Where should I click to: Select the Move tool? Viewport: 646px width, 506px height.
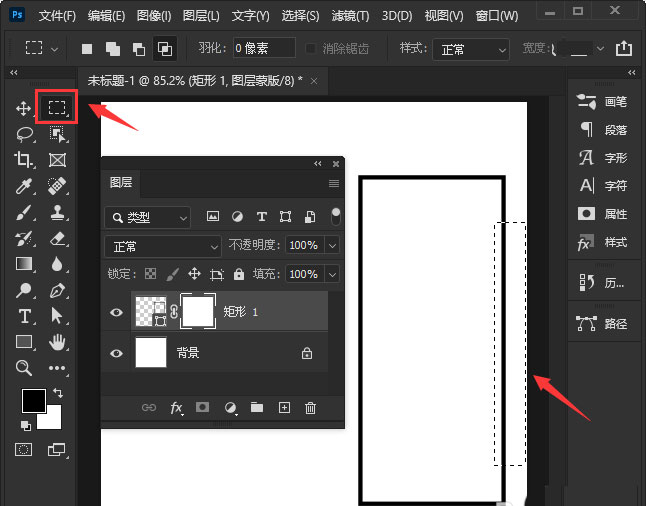pos(23,109)
